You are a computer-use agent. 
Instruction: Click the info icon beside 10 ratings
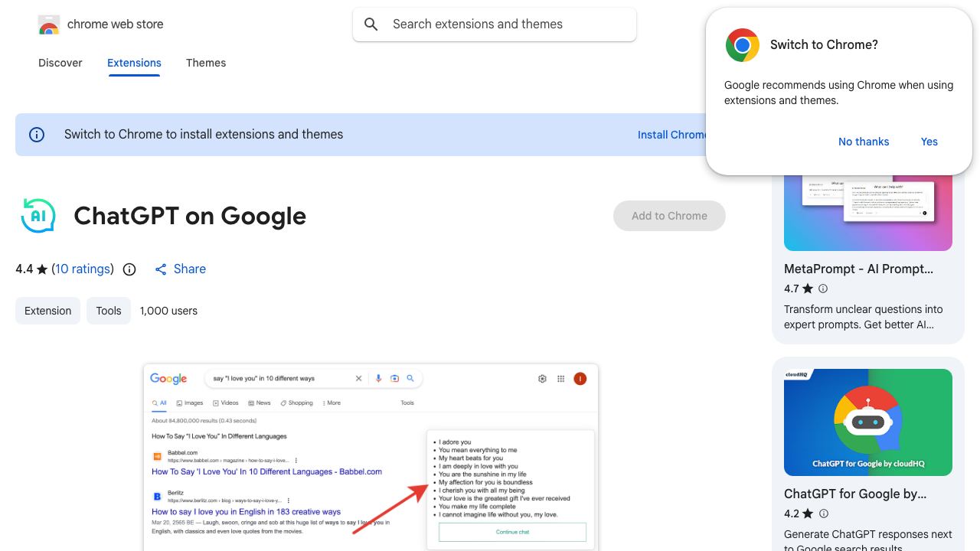point(129,269)
